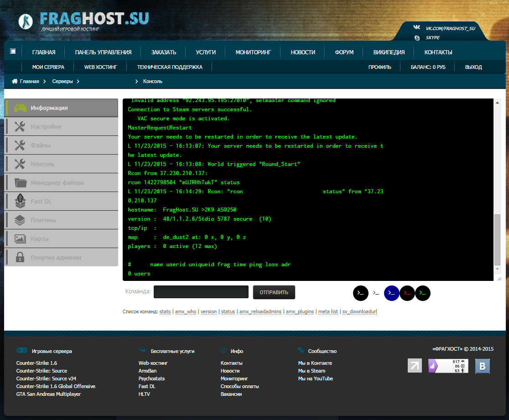Open the МОНИТОРИНГ menu item
Image resolution: width=509 pixels, height=420 pixels.
253,52
